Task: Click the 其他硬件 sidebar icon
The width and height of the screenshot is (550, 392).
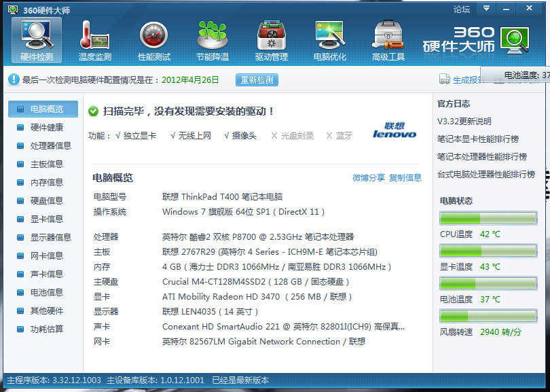Action: tap(20, 311)
